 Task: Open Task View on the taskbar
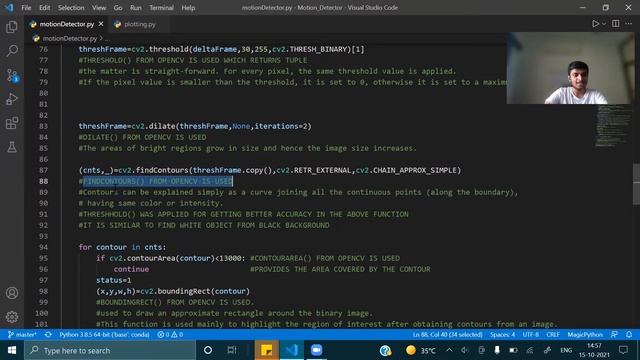click(232, 350)
